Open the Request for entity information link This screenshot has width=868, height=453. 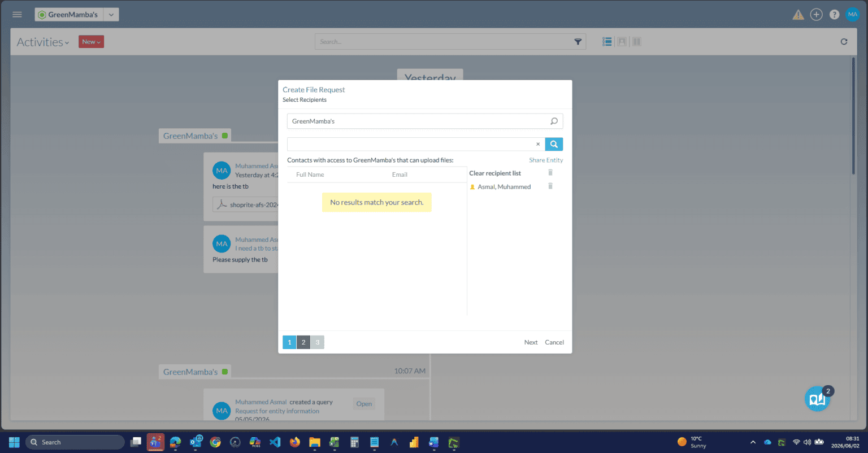(277, 411)
